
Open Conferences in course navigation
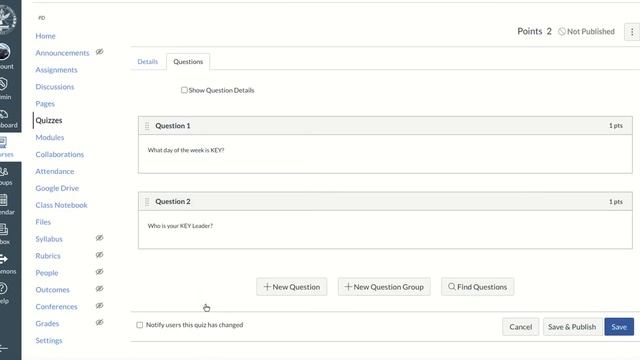pos(56,307)
